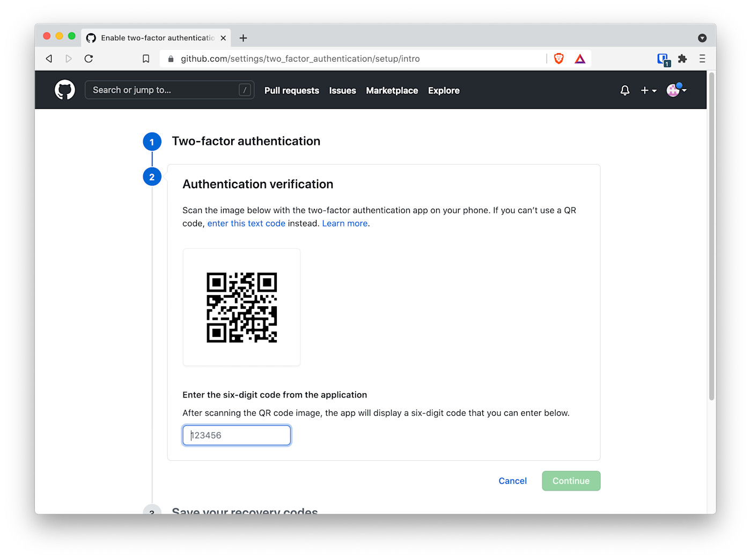
Task: Open the browser hamburger menu
Action: [702, 58]
